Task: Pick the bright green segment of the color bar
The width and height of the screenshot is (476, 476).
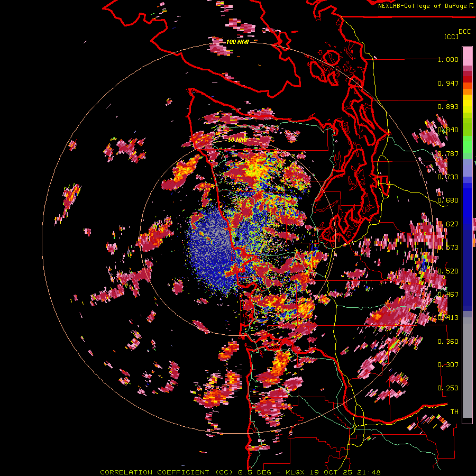Action: tap(467, 144)
